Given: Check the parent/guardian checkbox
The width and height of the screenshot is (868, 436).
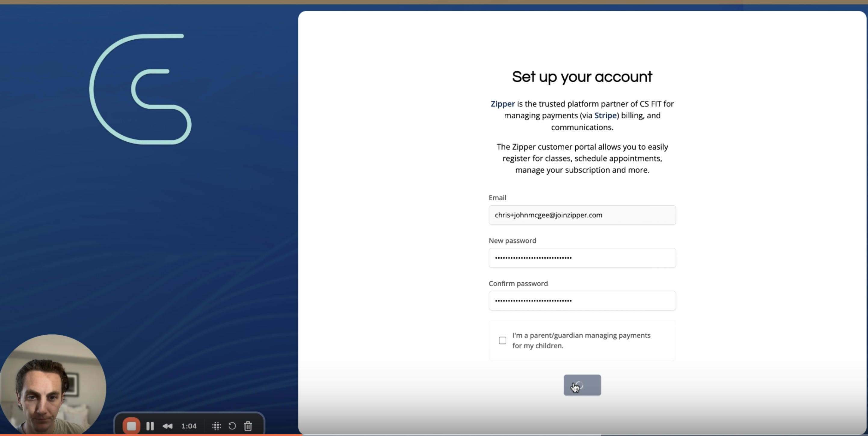Looking at the screenshot, I should [502, 340].
